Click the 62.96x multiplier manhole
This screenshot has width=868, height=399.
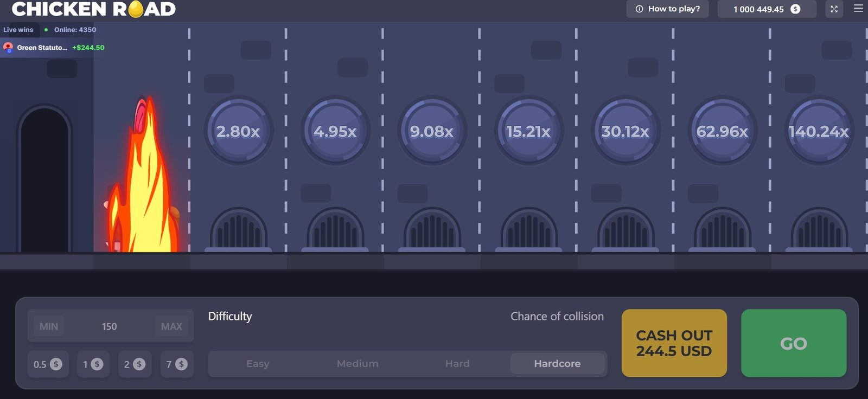(x=722, y=131)
